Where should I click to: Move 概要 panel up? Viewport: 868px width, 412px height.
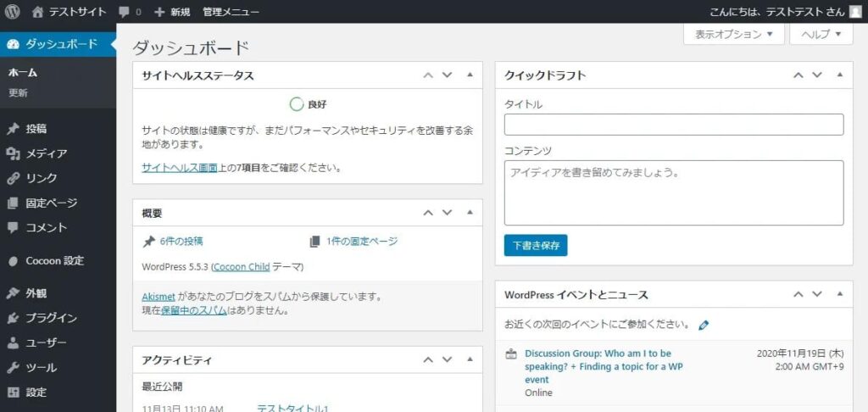tap(428, 213)
